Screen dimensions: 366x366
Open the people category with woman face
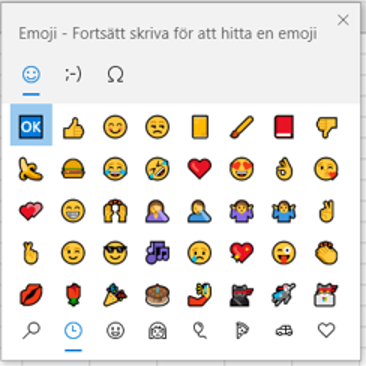tap(157, 331)
